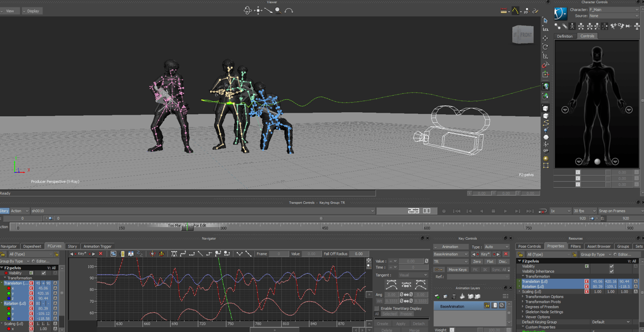Select the Scale tool in viewer toolbar

[x=545, y=56]
